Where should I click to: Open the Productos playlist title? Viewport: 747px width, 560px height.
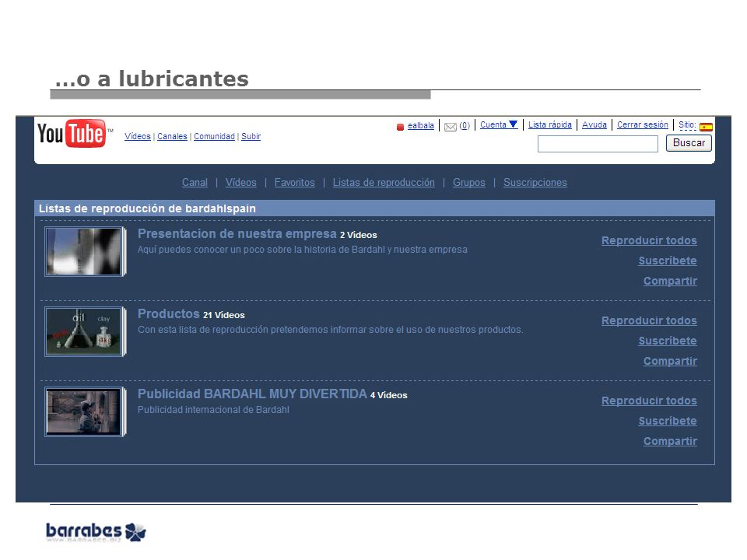click(168, 313)
